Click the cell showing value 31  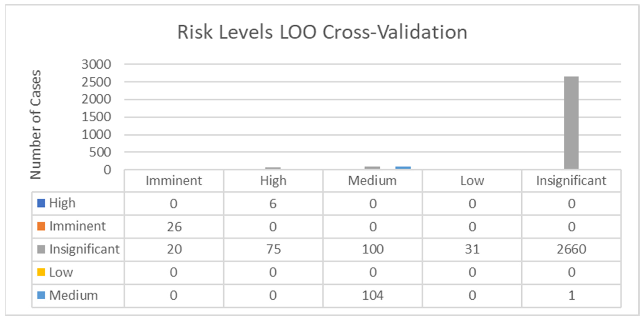point(472,249)
